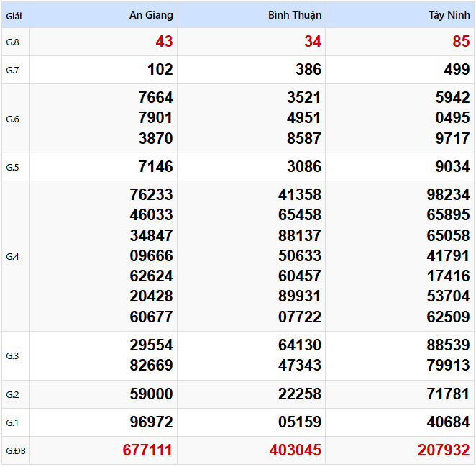Viewport: 476px width, 467px height.
Task: Click number 62509 in G.4
Action: pyautogui.click(x=449, y=317)
